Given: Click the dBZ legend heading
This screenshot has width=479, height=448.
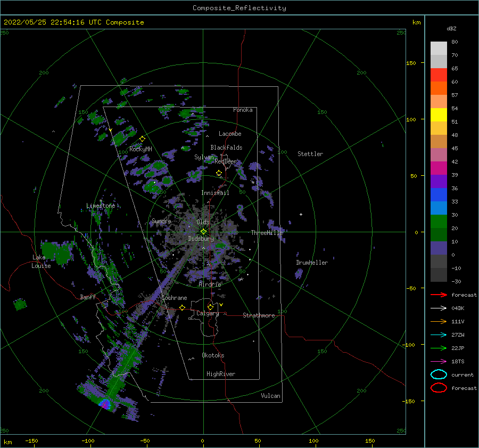Looking at the screenshot, I should pyautogui.click(x=451, y=28).
